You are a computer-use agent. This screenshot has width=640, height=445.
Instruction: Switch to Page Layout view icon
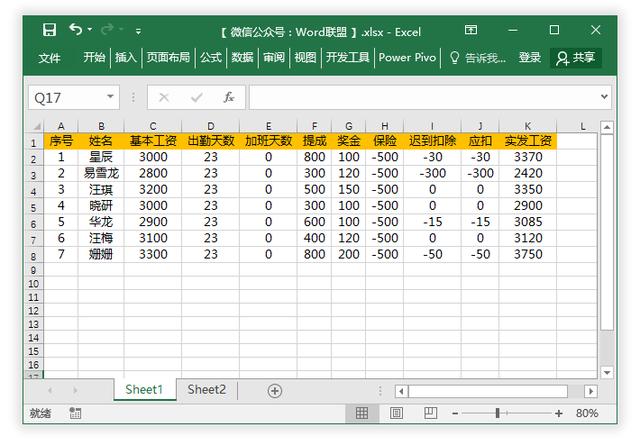click(396, 413)
